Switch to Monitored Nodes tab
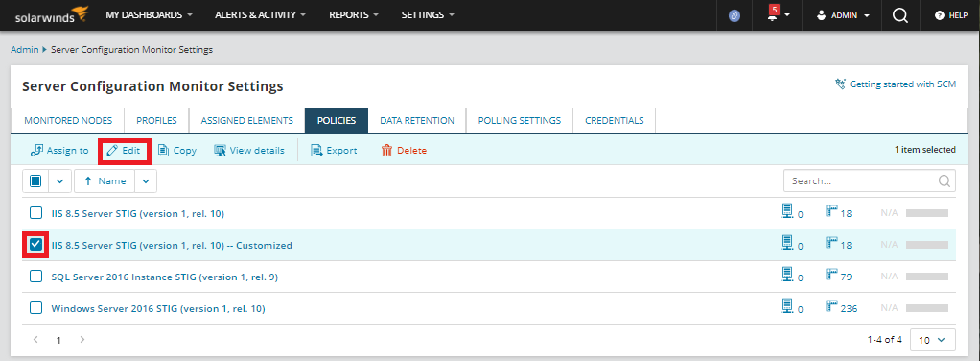 click(x=68, y=121)
